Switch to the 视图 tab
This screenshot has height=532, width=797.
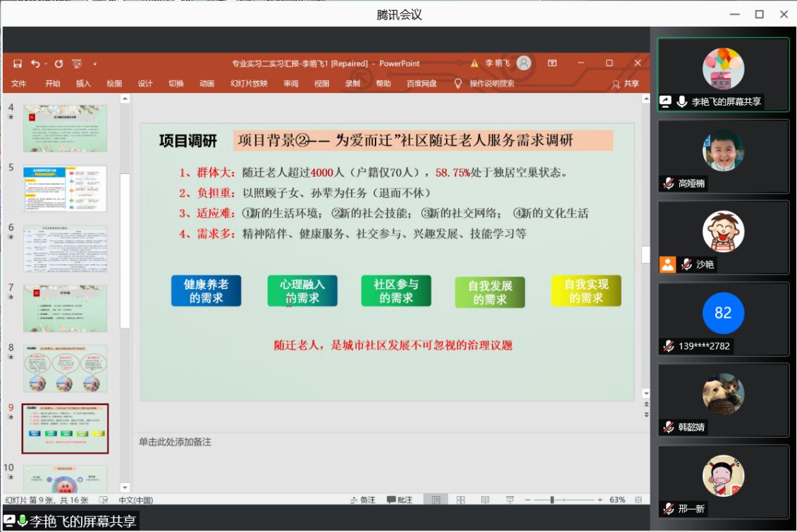point(322,83)
